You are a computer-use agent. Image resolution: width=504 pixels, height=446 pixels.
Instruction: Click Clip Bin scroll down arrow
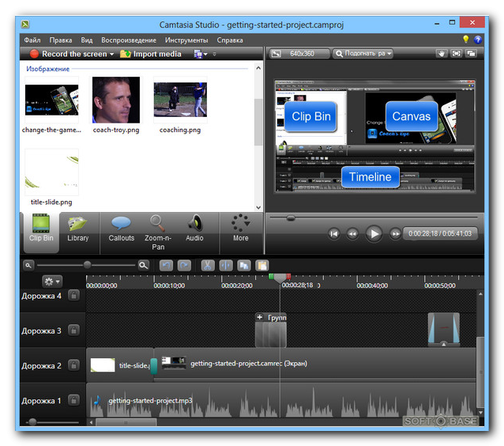click(x=258, y=207)
